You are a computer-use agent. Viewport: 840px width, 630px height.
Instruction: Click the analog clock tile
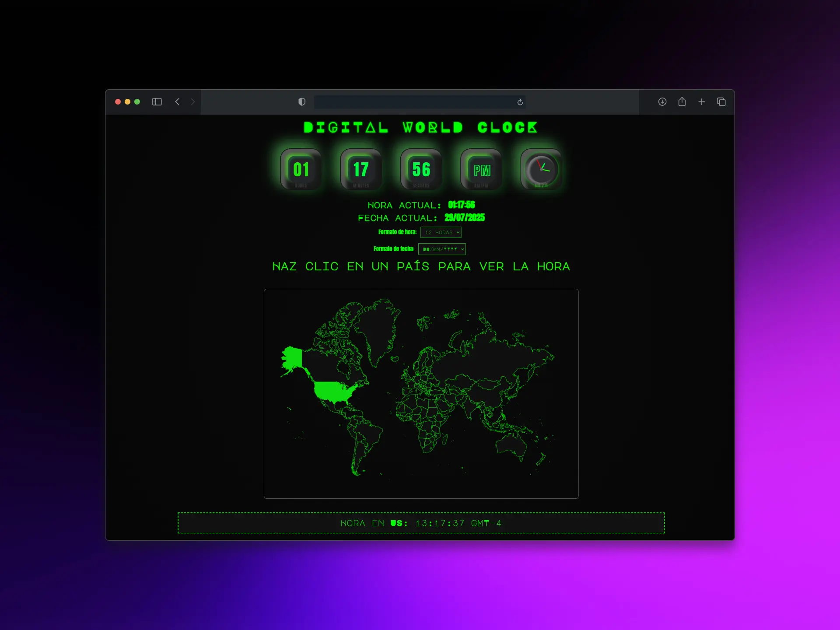[x=541, y=169]
